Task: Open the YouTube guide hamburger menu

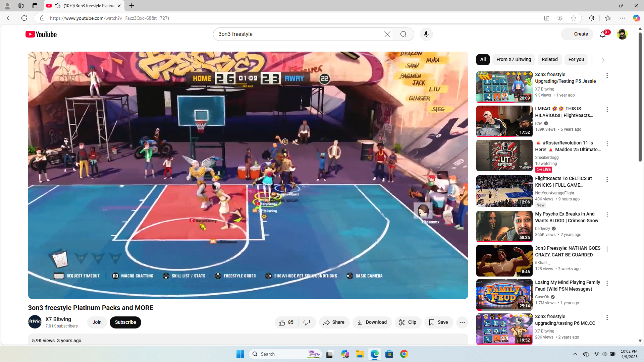Action: pyautogui.click(x=13, y=34)
